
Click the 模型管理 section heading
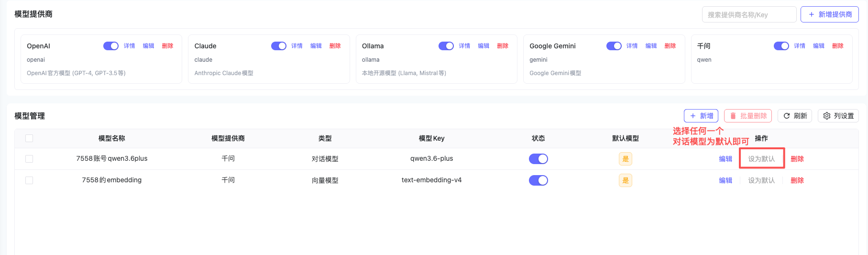pyautogui.click(x=30, y=116)
